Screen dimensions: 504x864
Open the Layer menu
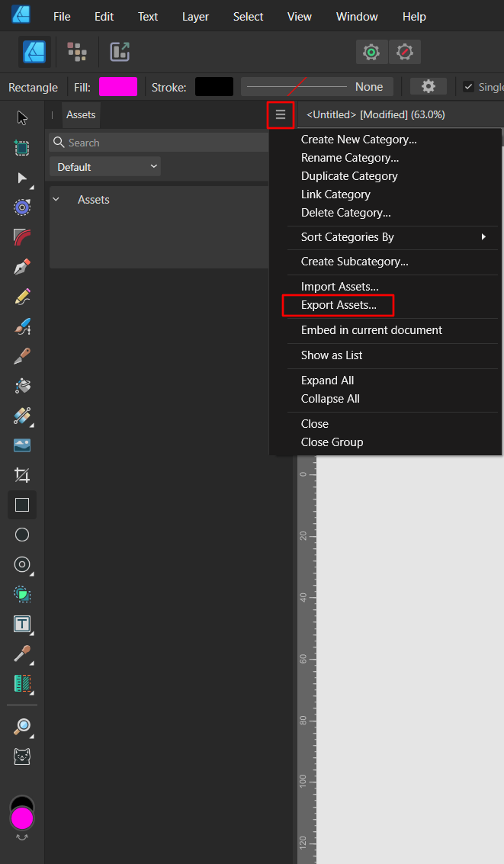[195, 16]
